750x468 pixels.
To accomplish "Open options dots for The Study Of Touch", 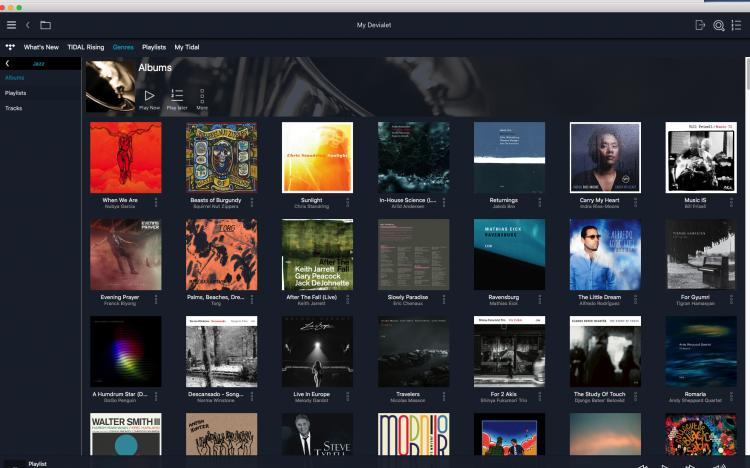I will 636,397.
